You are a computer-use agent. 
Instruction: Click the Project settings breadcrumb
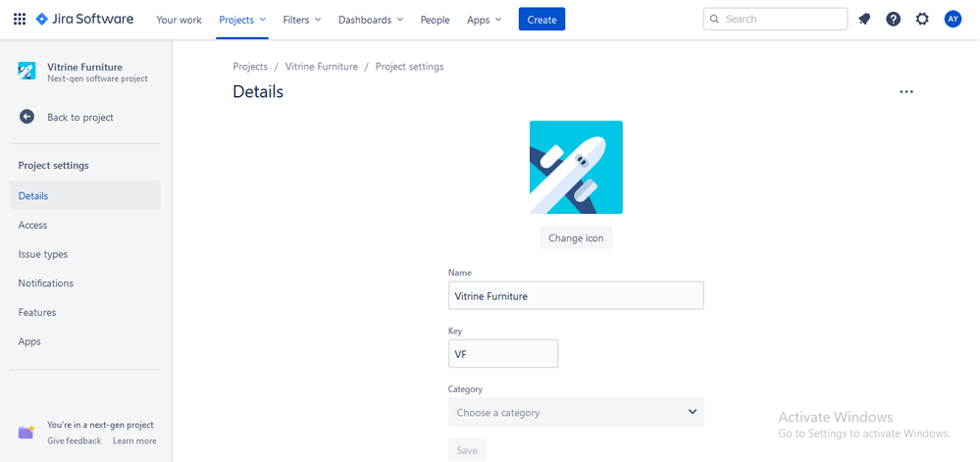point(410,67)
